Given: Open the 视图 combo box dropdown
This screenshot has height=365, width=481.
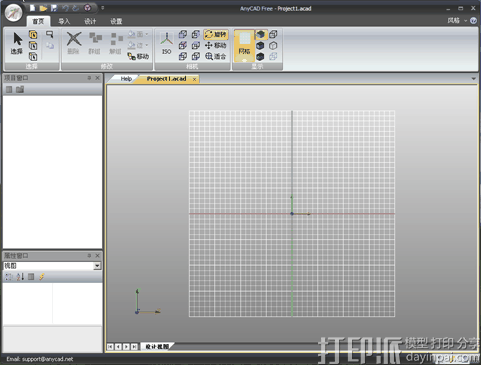Looking at the screenshot, I should 97,266.
